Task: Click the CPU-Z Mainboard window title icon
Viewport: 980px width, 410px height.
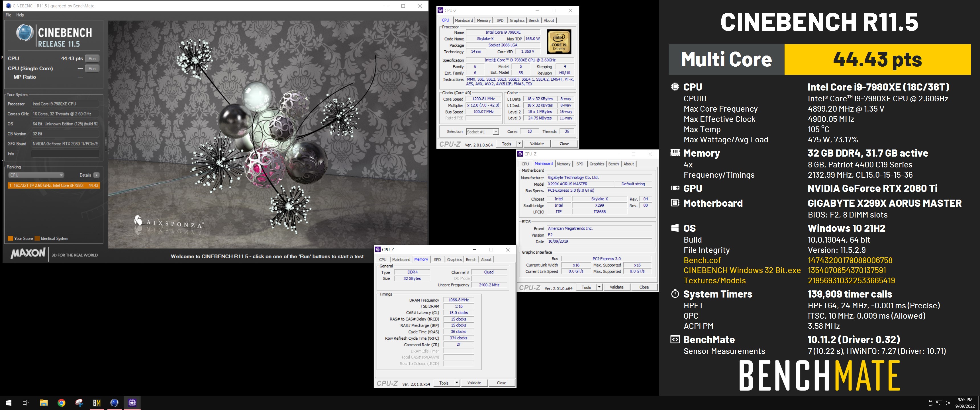Action: click(x=520, y=154)
